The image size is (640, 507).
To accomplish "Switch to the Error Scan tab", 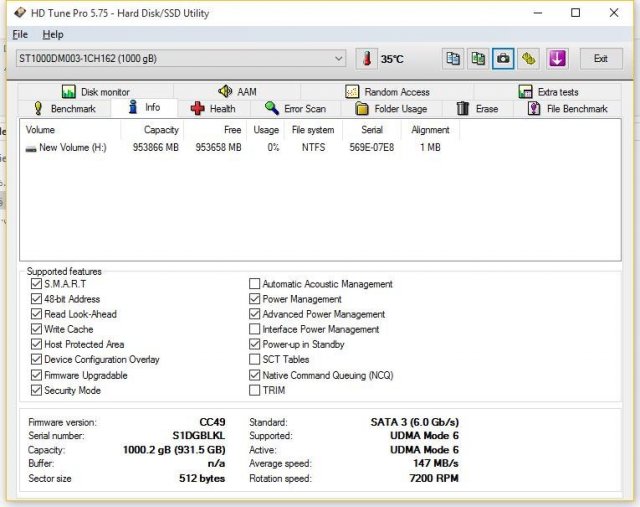I will pos(295,108).
